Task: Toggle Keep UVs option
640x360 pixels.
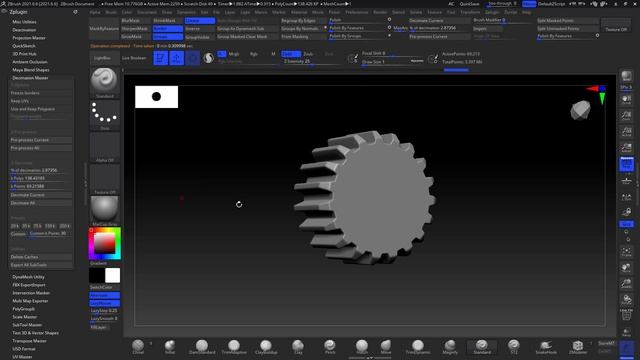Action: [x=41, y=101]
